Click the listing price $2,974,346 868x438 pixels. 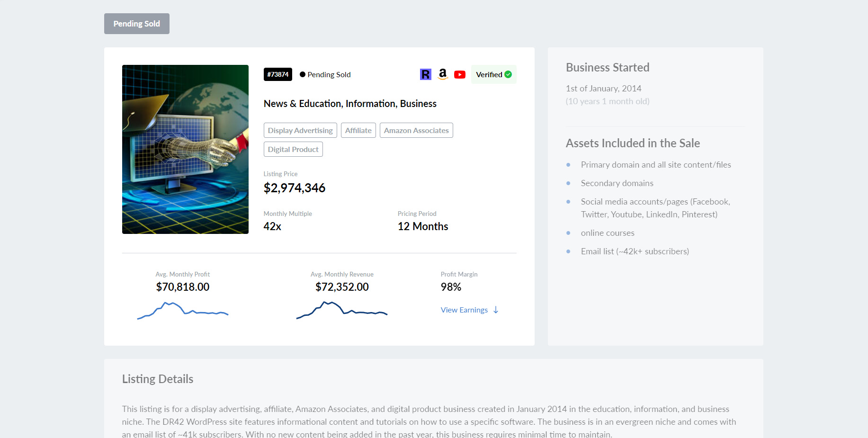point(295,188)
